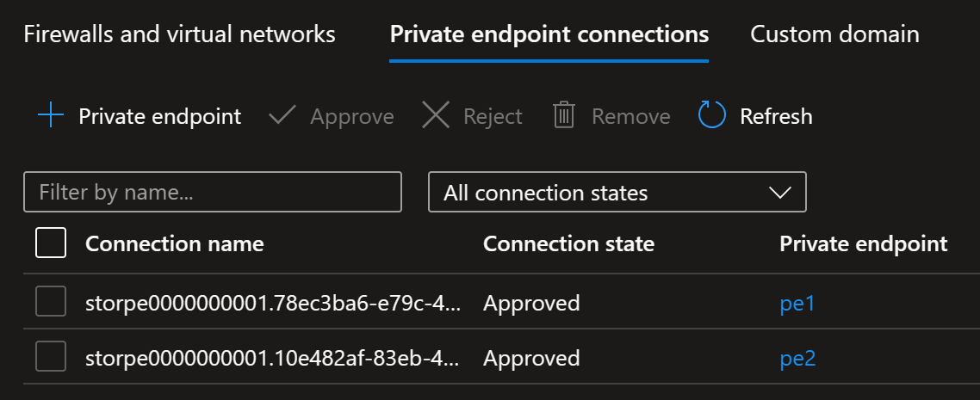Select the Private endpoint connections tab
The width and height of the screenshot is (980, 400).
(549, 34)
